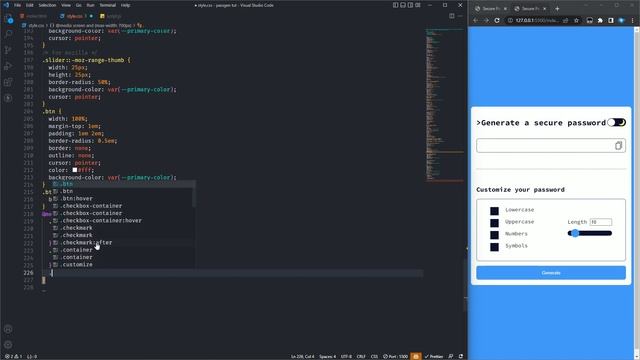Click the split editor right icon

tap(451, 16)
